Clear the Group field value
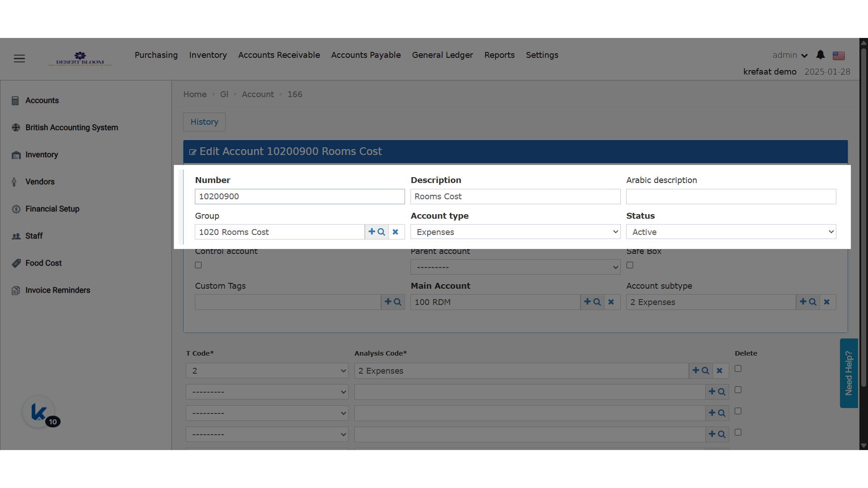 [396, 232]
